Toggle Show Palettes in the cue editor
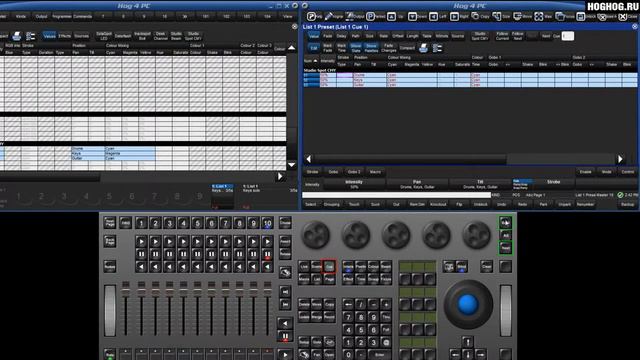 pyautogui.click(x=371, y=48)
